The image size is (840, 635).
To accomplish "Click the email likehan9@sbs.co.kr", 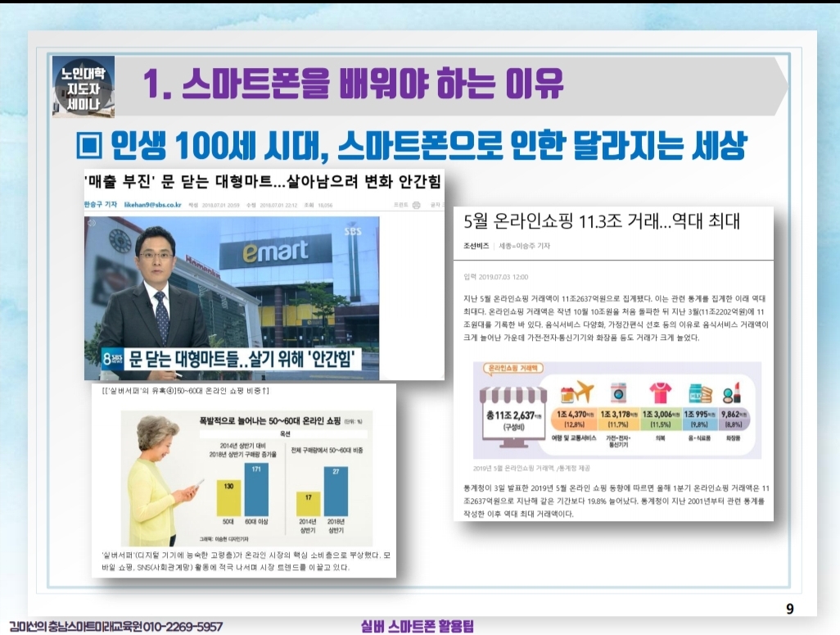I will 152,205.
